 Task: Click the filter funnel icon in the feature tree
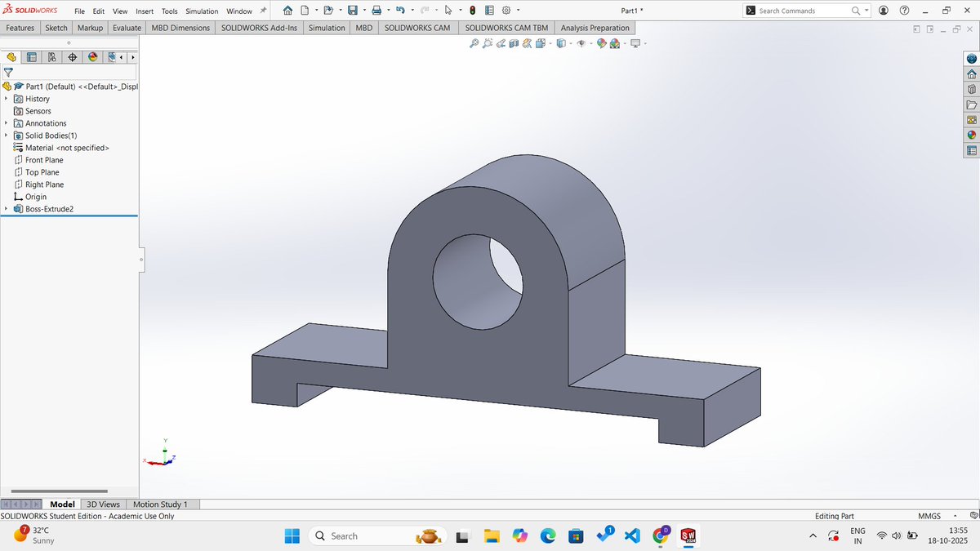point(8,72)
